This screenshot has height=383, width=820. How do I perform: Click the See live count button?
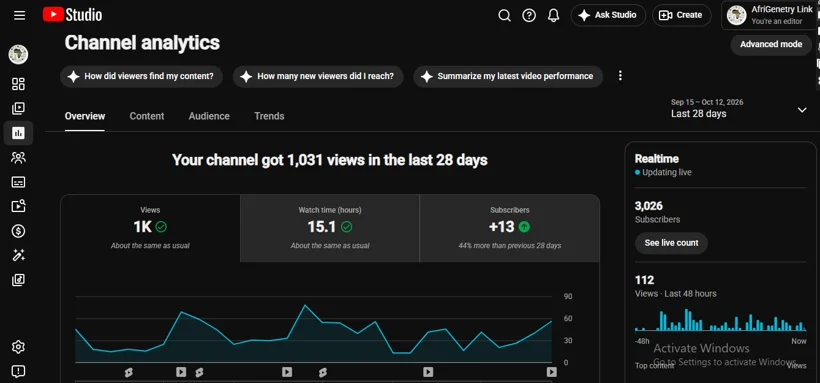pos(671,243)
